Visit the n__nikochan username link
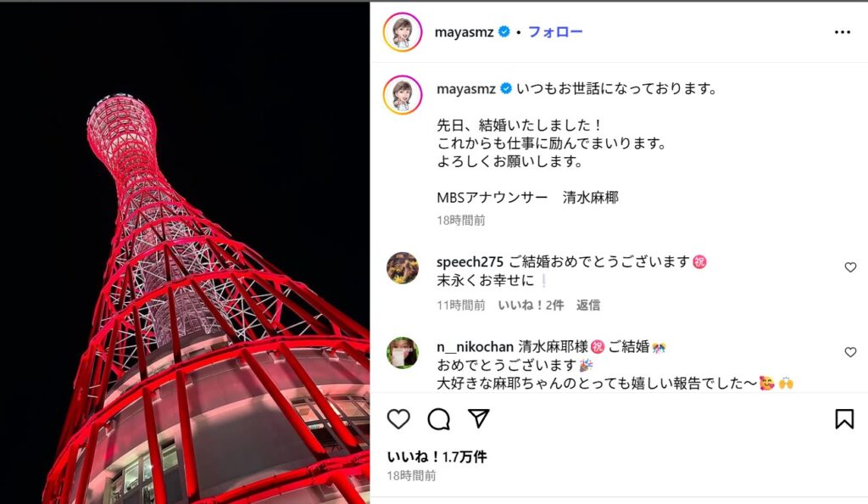868x504 pixels. pos(475,347)
